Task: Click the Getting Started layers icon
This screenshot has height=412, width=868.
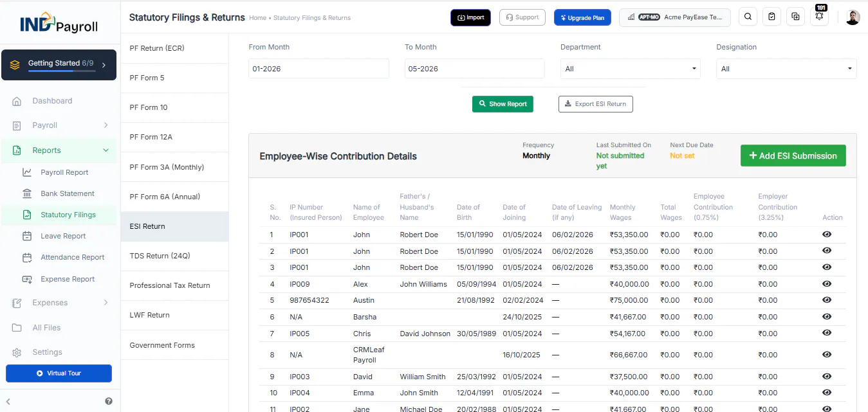Action: point(15,65)
